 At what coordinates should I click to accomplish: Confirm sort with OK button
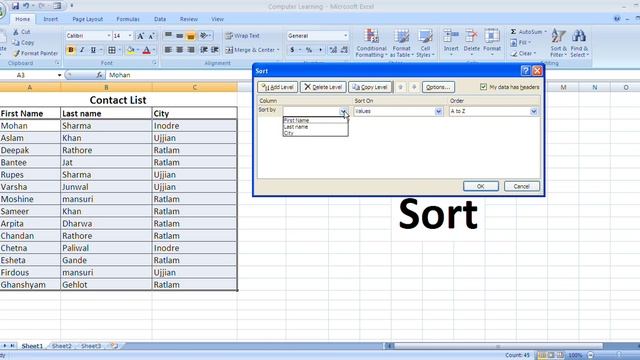[x=481, y=186]
